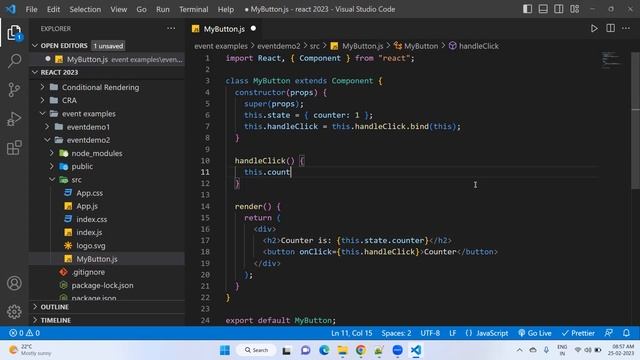The image size is (640, 360).
Task: Open the Extensions view
Action: point(14,148)
